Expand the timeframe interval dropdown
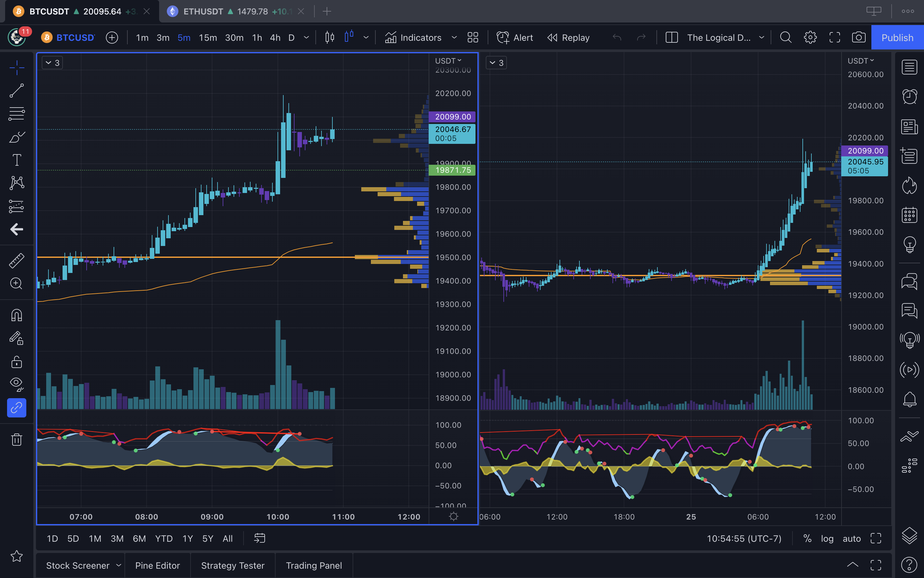 (306, 38)
